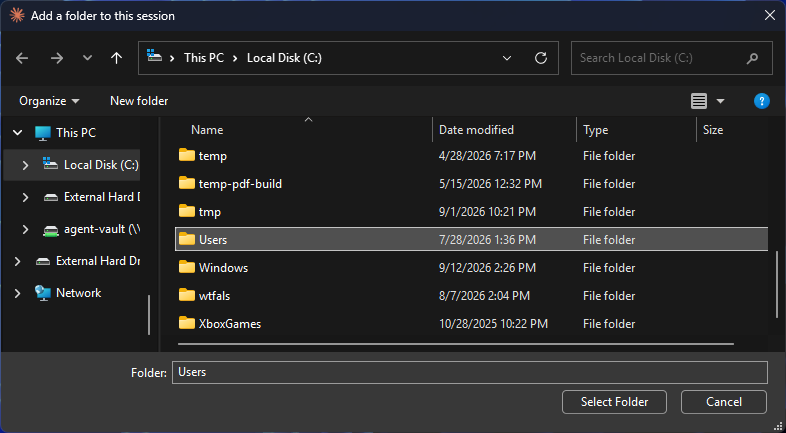
Task: Go forward with the right arrow
Action: [x=57, y=58]
